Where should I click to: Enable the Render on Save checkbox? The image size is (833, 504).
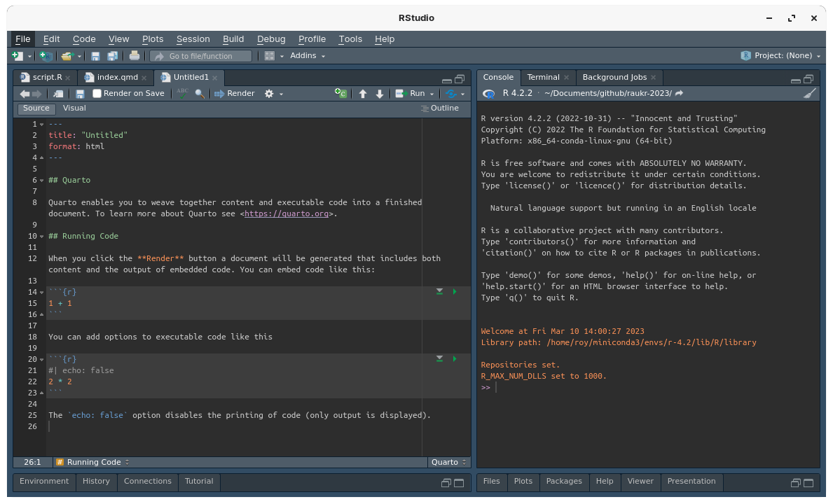tap(97, 94)
